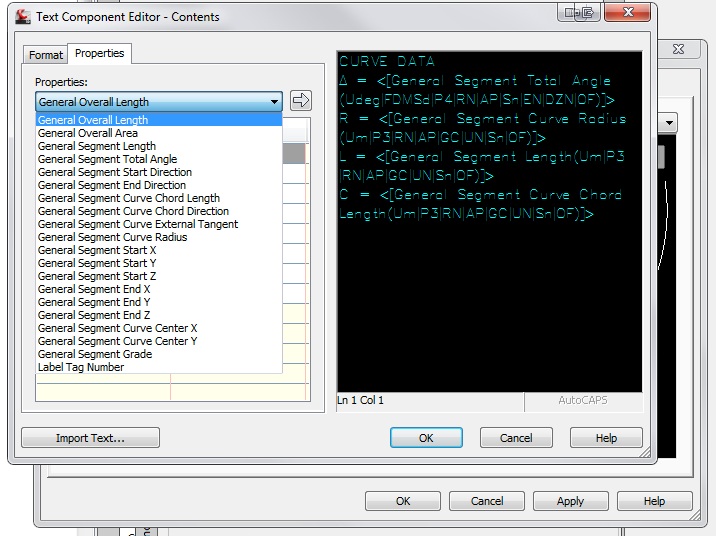
Task: Choose General Segment Curve Chord Direction
Action: click(x=158, y=211)
